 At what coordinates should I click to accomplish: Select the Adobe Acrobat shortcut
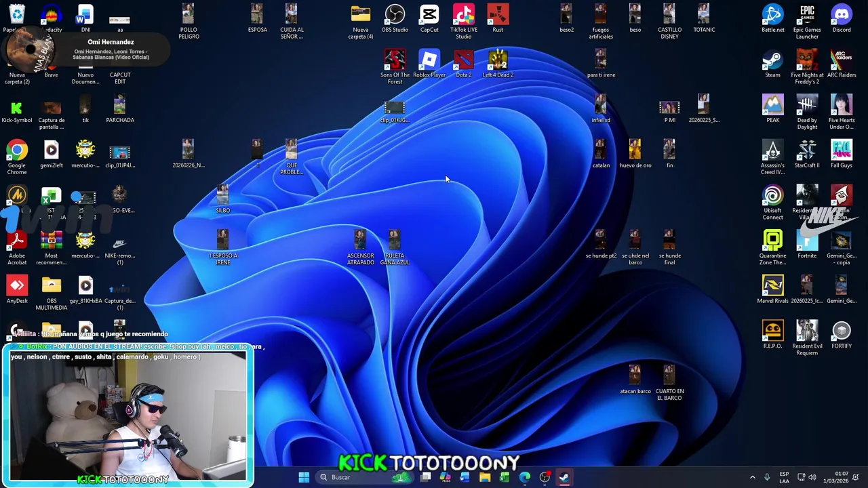17,248
